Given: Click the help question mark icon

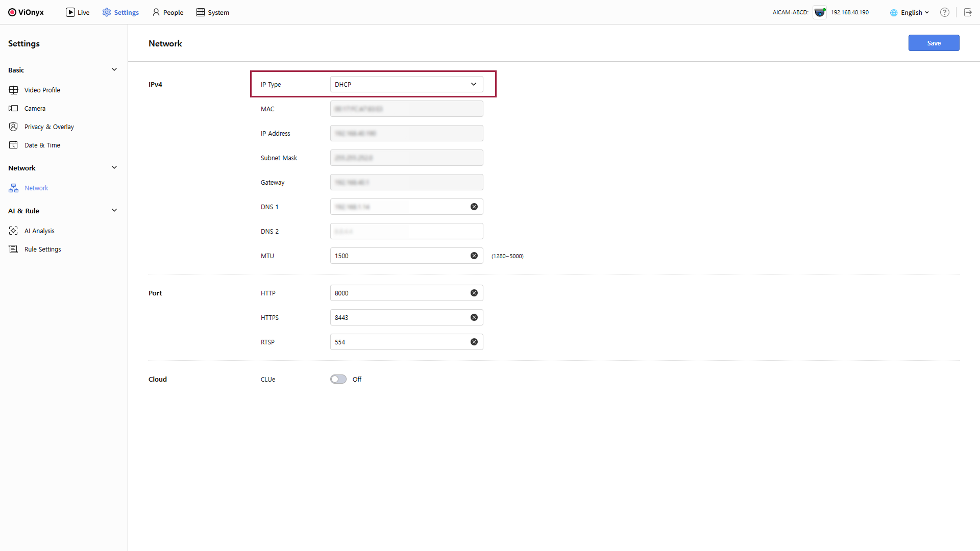Looking at the screenshot, I should pos(945,13).
